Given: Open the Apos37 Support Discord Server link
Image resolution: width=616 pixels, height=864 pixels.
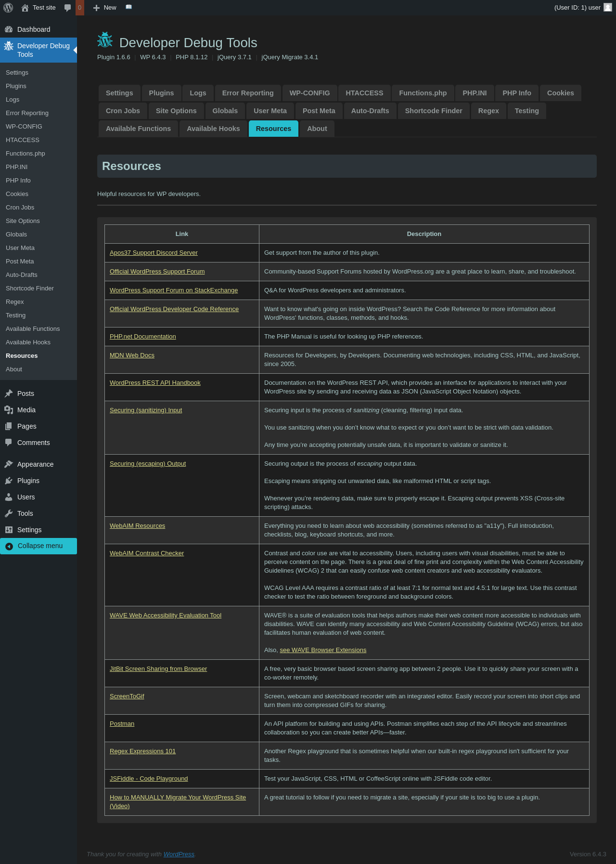Looking at the screenshot, I should click(x=154, y=253).
